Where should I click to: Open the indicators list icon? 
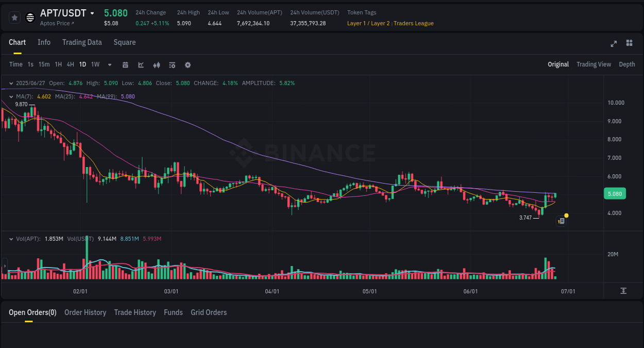click(x=172, y=64)
